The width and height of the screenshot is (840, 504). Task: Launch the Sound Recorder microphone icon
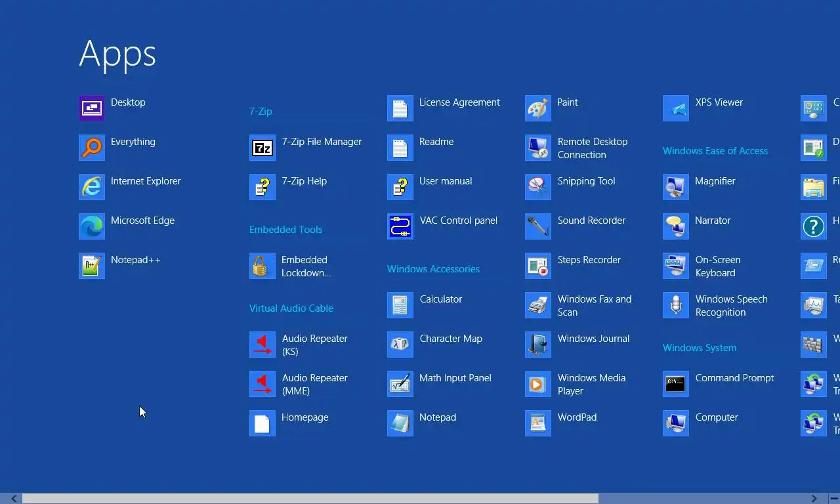538,226
